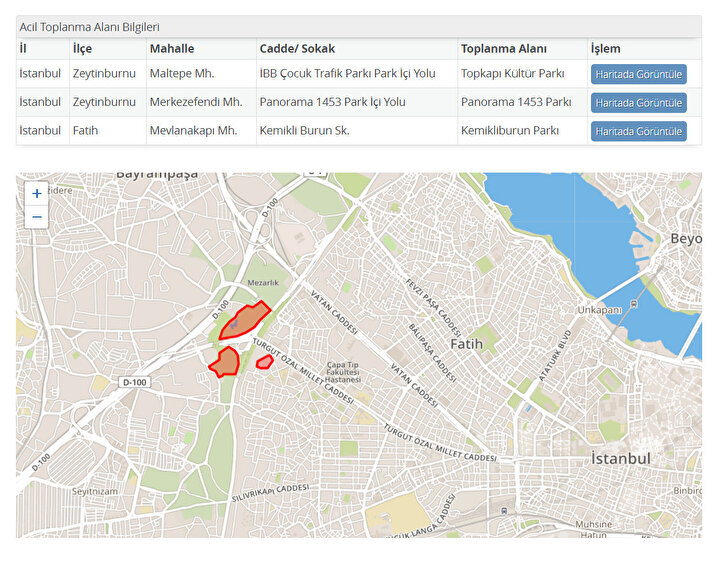Click the 'Unkapanı' map label
Screen dimensions: 720x564
[599, 310]
